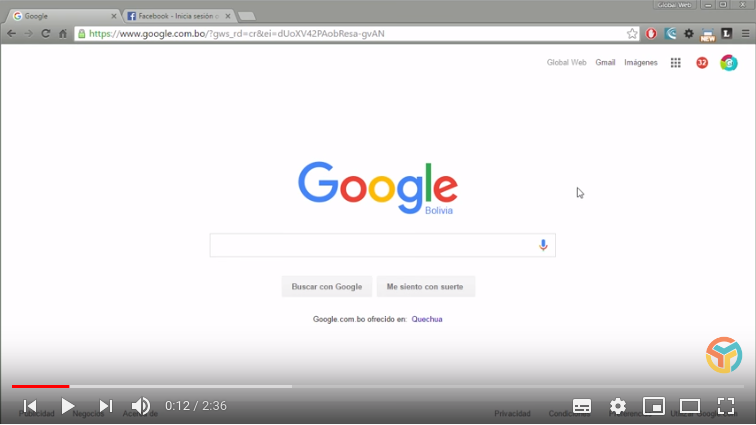The width and height of the screenshot is (756, 425).
Task: Click the Google search box
Action: [382, 245]
